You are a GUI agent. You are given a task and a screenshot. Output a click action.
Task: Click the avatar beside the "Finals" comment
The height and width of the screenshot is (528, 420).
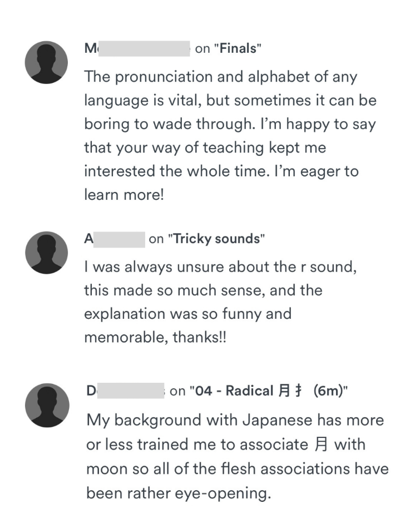(x=46, y=62)
